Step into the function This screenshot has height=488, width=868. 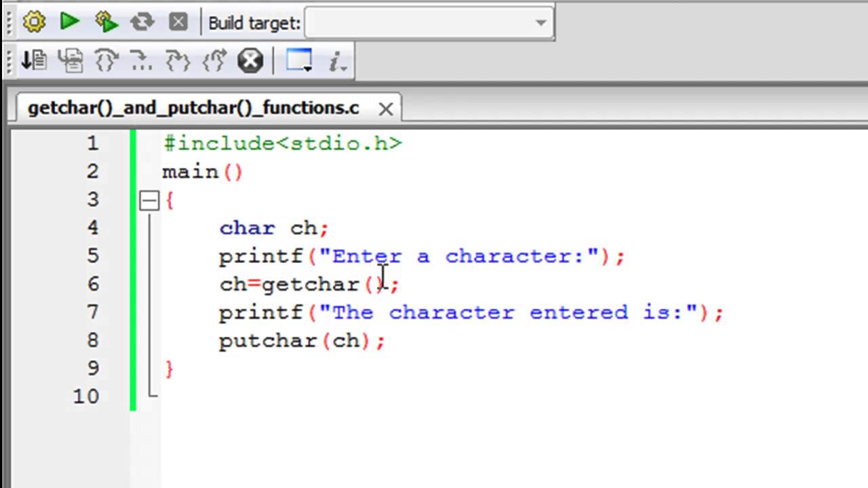point(177,60)
